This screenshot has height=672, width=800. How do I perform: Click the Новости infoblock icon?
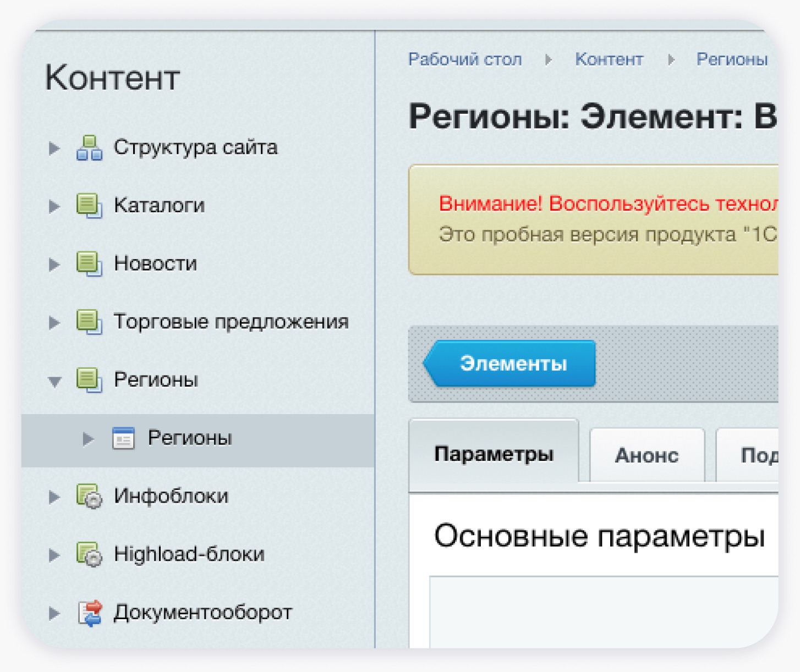click(x=89, y=264)
